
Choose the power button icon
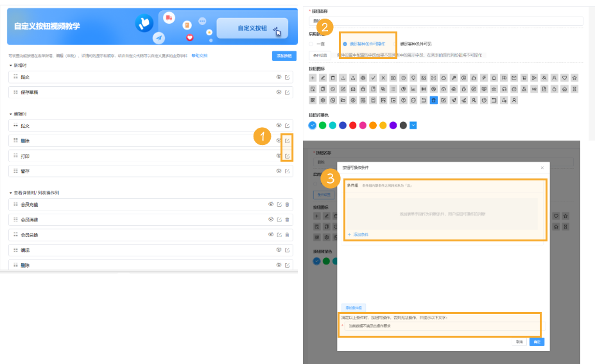pos(484,100)
